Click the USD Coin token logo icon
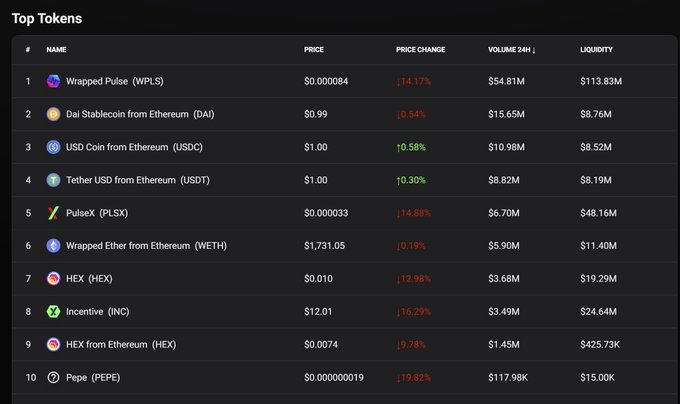Viewport: 680px width, 404px height. coord(53,147)
